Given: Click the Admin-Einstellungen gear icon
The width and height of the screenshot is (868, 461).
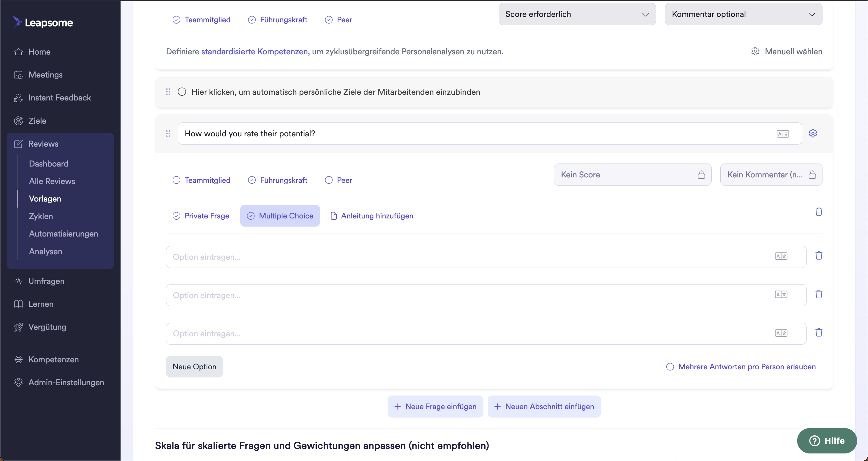Looking at the screenshot, I should pos(18,382).
